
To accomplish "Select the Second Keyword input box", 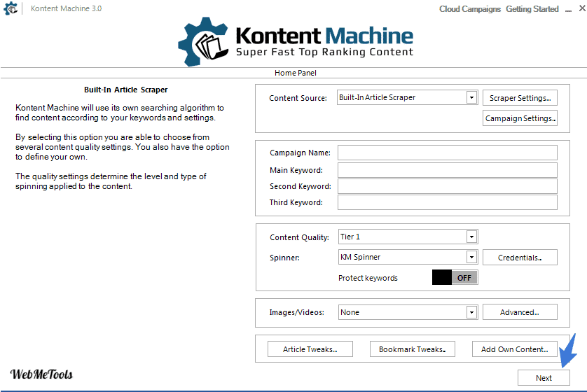I will click(x=448, y=186).
